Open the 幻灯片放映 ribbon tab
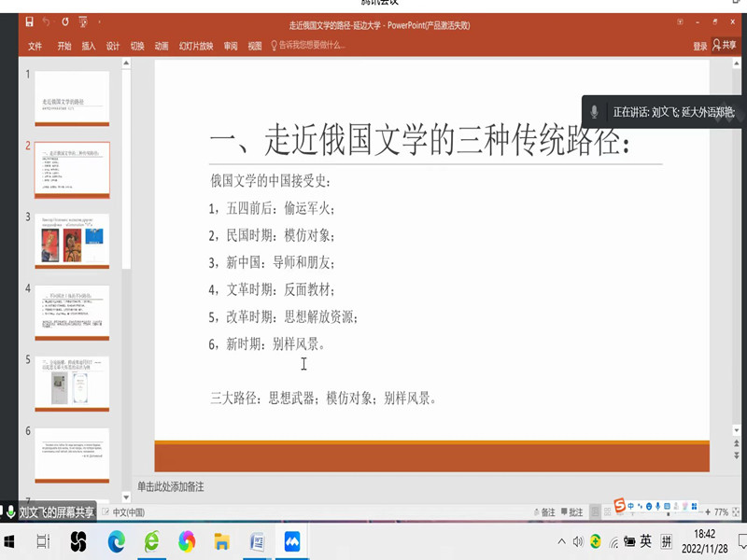The width and height of the screenshot is (747, 560). (196, 45)
